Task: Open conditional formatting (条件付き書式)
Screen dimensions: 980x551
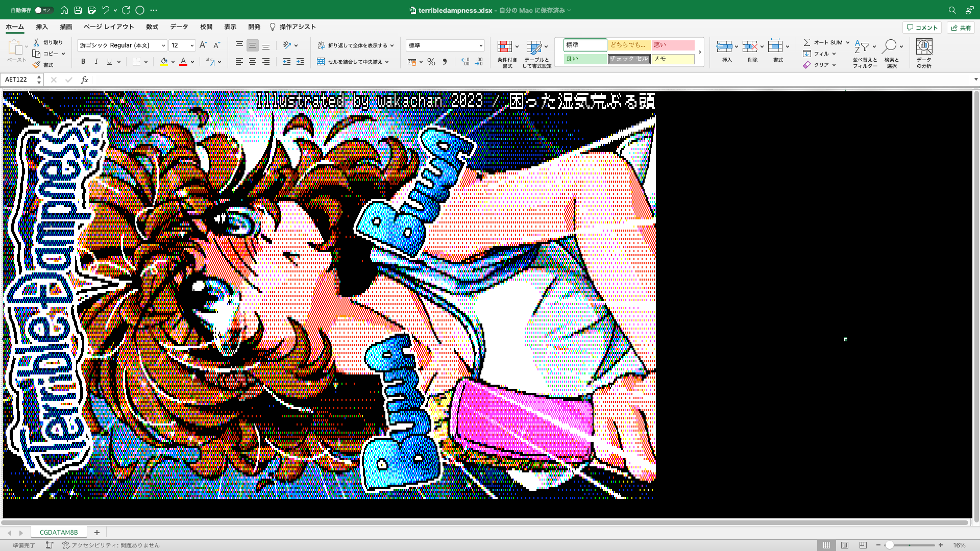Action: [507, 54]
